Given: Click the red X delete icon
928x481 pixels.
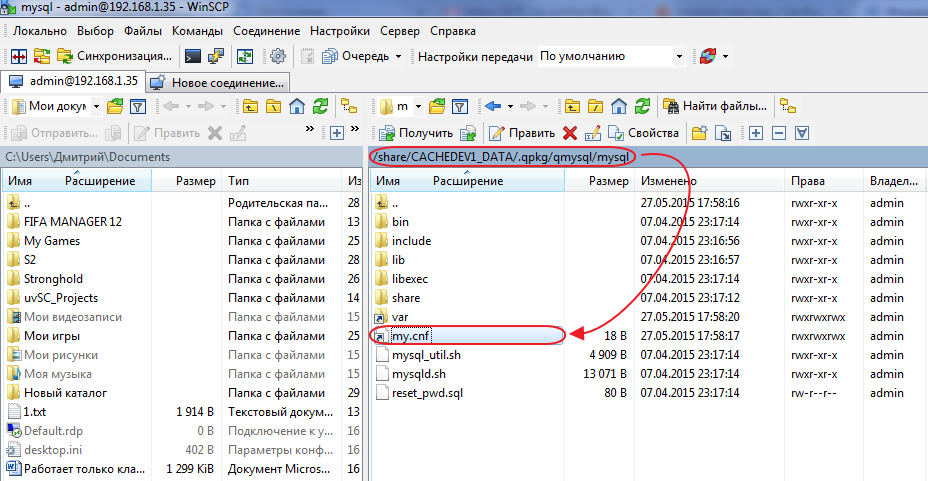Looking at the screenshot, I should 570,133.
